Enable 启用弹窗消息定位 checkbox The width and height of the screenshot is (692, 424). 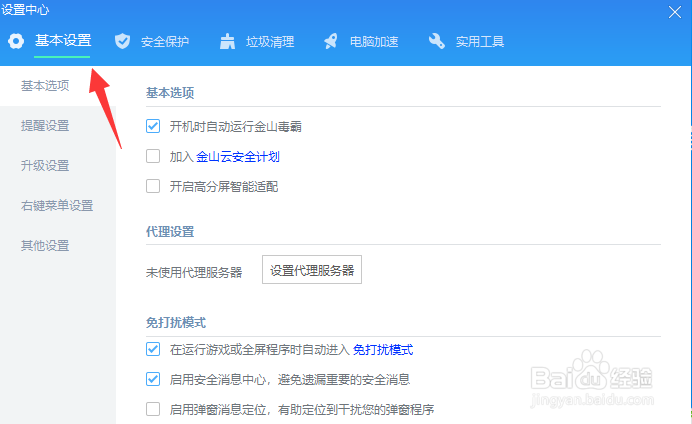153,409
